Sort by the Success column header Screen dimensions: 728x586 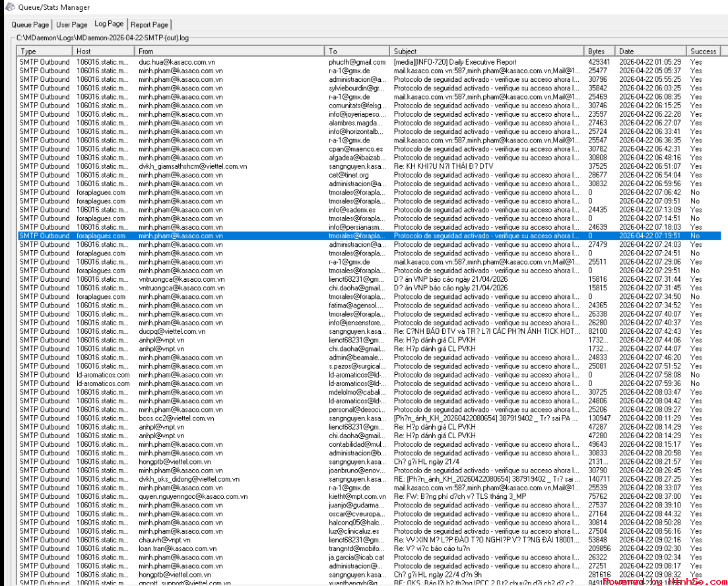[703, 51]
